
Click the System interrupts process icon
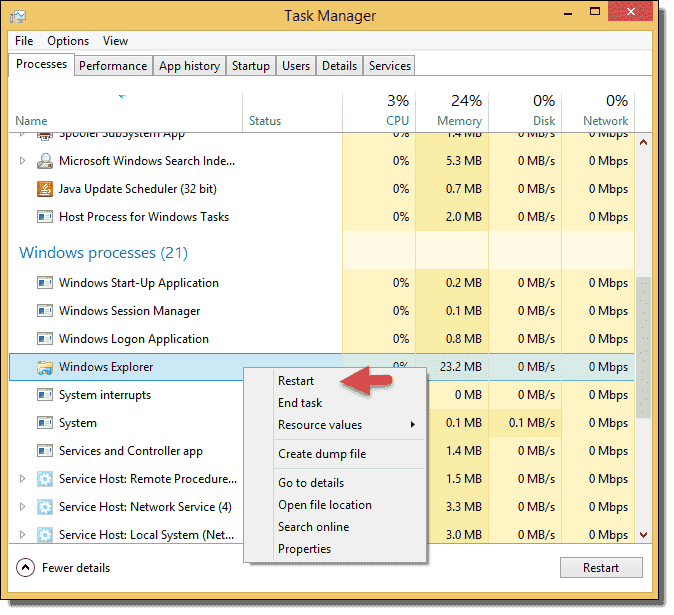click(45, 395)
